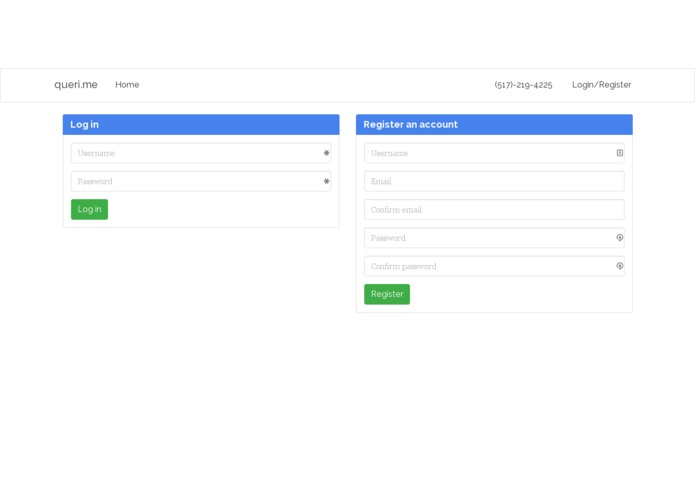
Task: Click the key icon in Register Password field
Action: point(620,238)
